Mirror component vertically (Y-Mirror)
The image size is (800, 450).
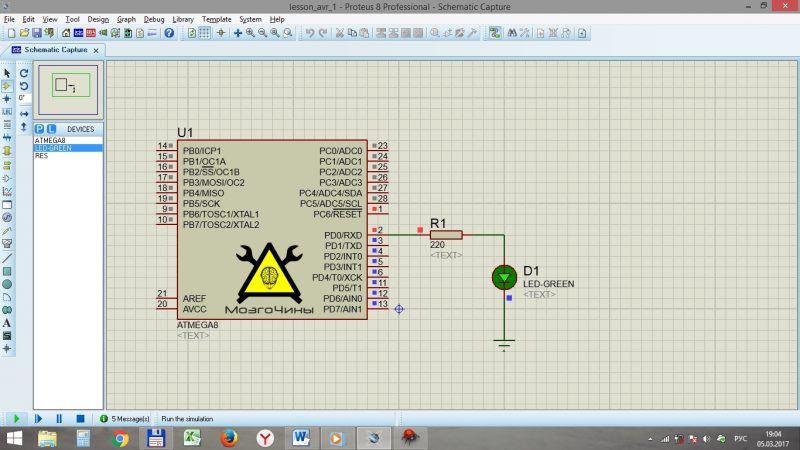(23, 127)
